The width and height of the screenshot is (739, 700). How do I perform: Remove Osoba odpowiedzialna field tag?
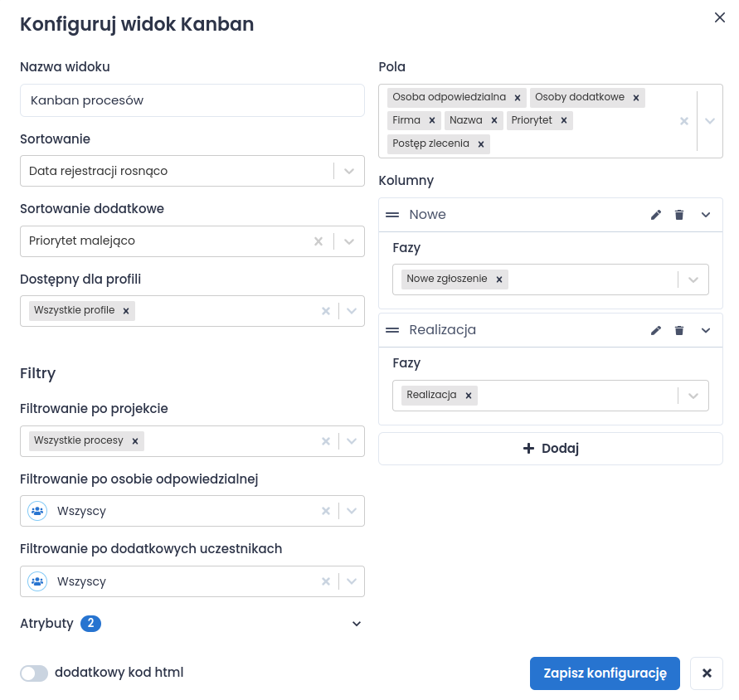coord(518,98)
